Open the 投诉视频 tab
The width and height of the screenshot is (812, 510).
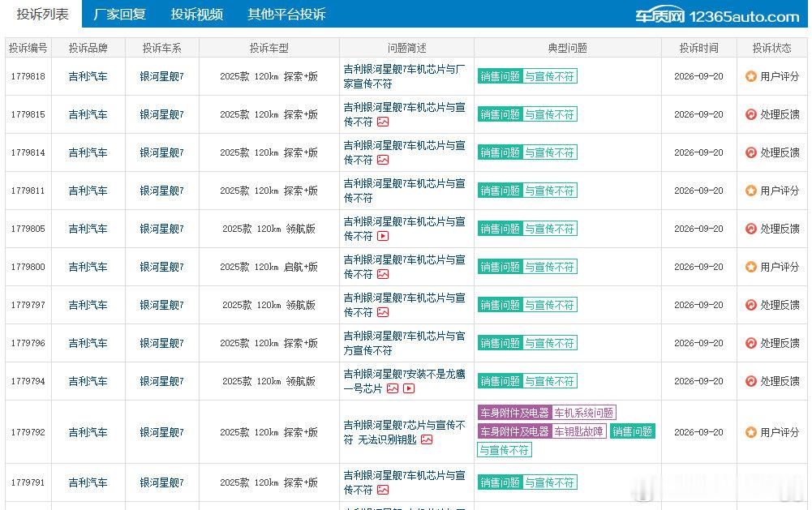pos(197,14)
